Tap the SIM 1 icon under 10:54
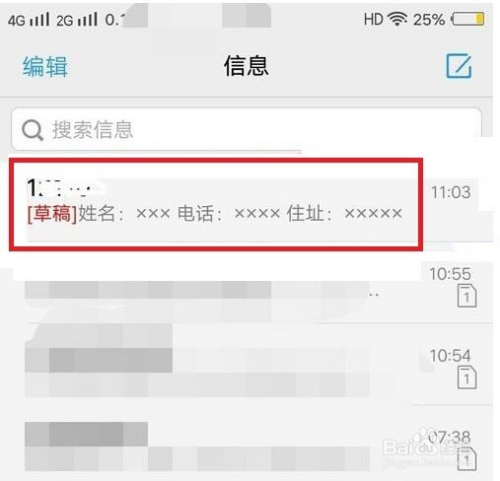The width and height of the screenshot is (500, 481). coord(466,377)
